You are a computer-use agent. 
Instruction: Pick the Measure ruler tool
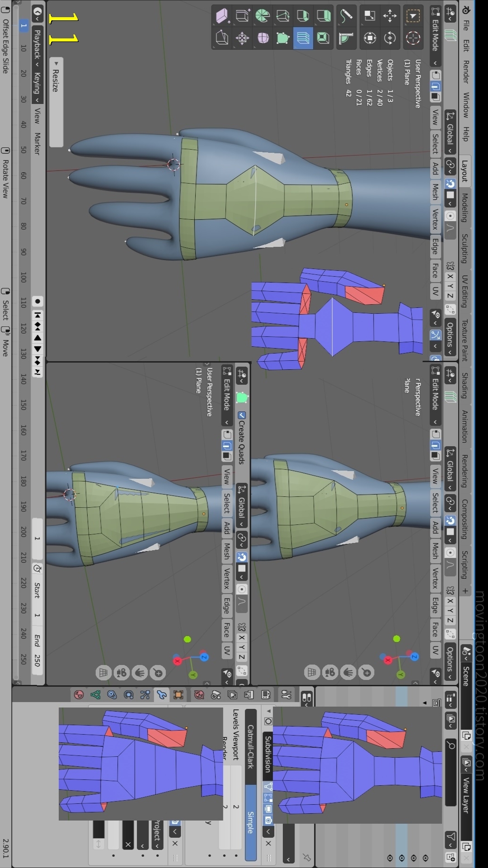346,38
